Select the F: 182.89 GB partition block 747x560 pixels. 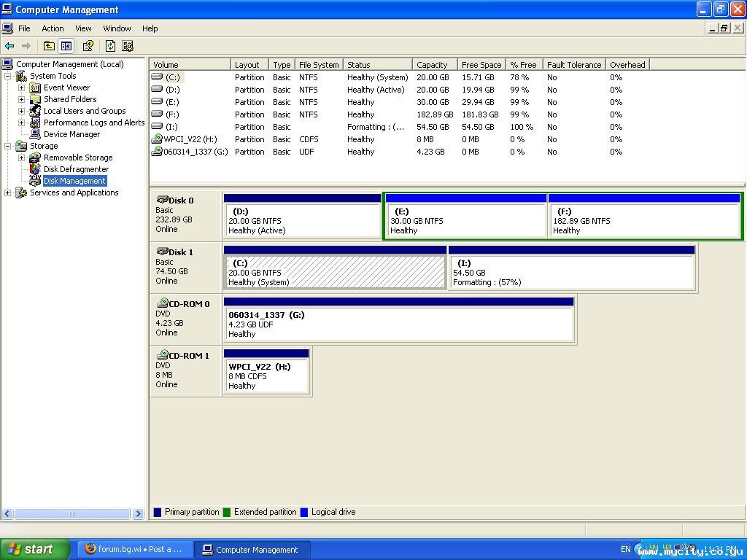[643, 220]
